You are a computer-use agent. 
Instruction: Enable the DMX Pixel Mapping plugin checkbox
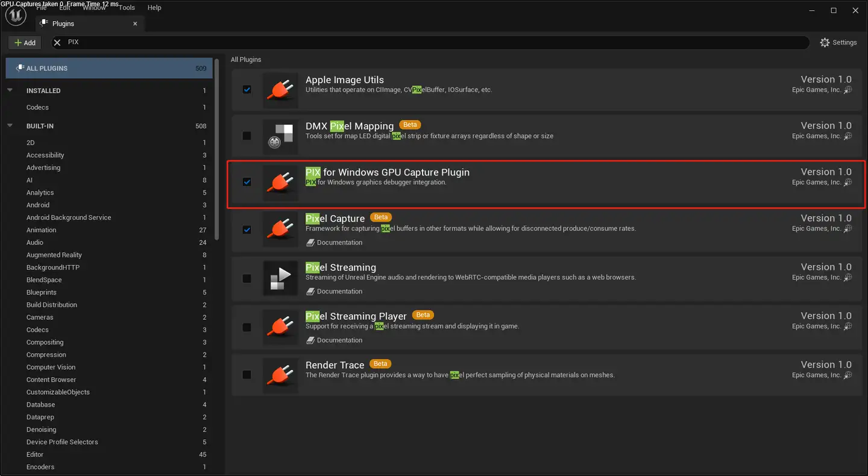pos(247,136)
